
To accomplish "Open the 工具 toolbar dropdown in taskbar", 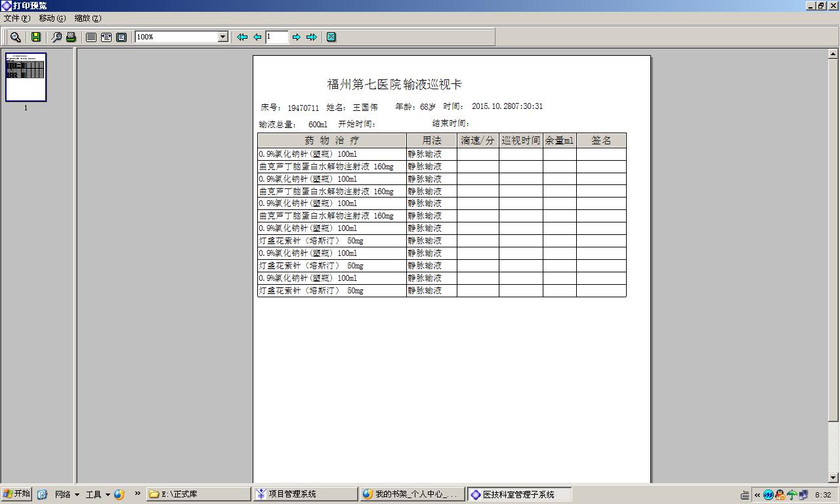I will [98, 494].
